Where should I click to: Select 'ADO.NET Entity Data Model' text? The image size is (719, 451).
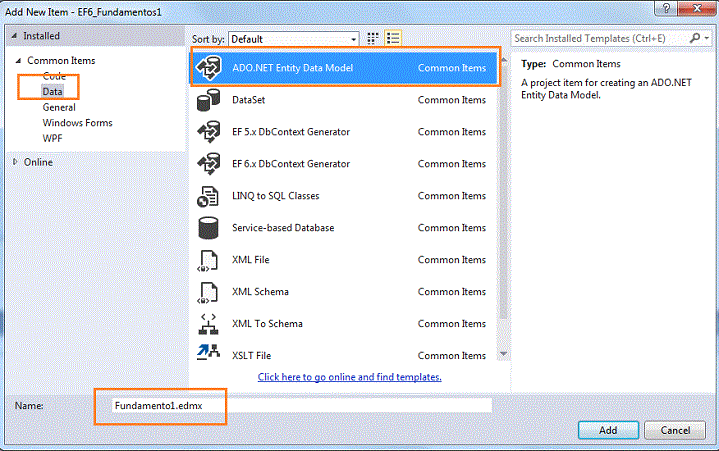pos(293,68)
